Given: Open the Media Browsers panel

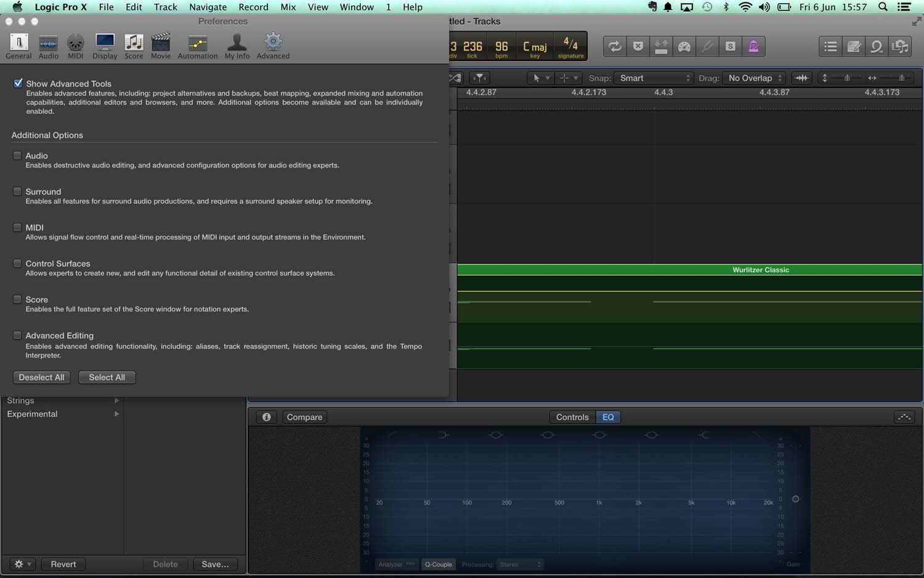Looking at the screenshot, I should [900, 46].
